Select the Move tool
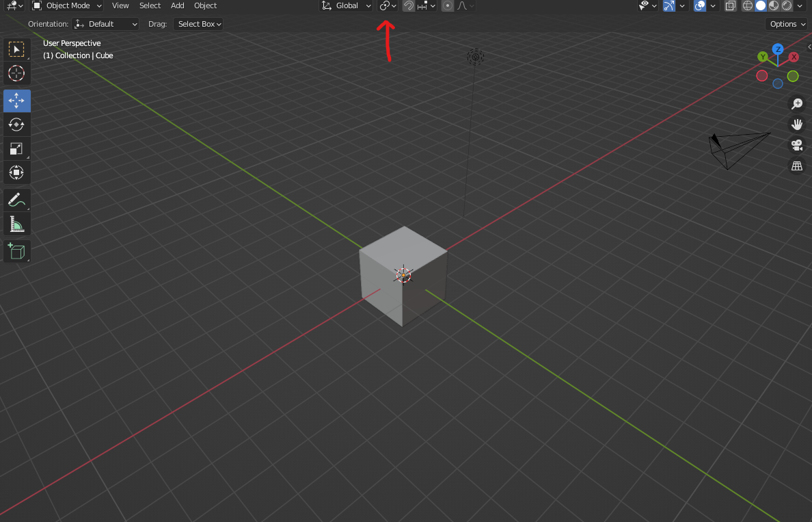 16,101
